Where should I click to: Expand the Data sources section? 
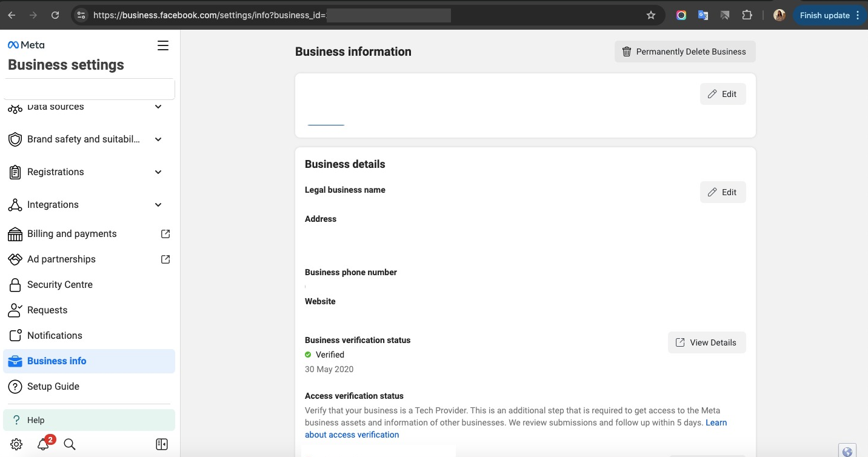(158, 107)
